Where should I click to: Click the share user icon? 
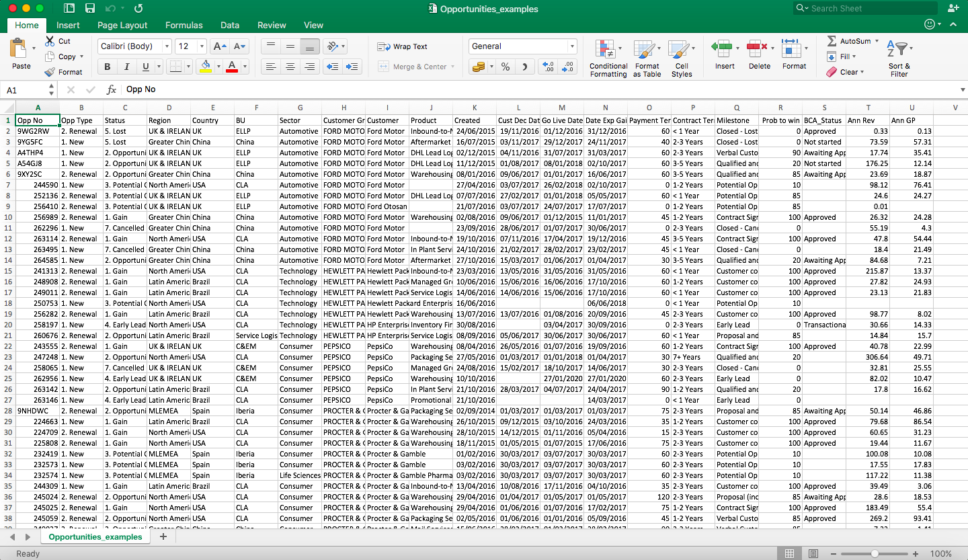(x=953, y=9)
